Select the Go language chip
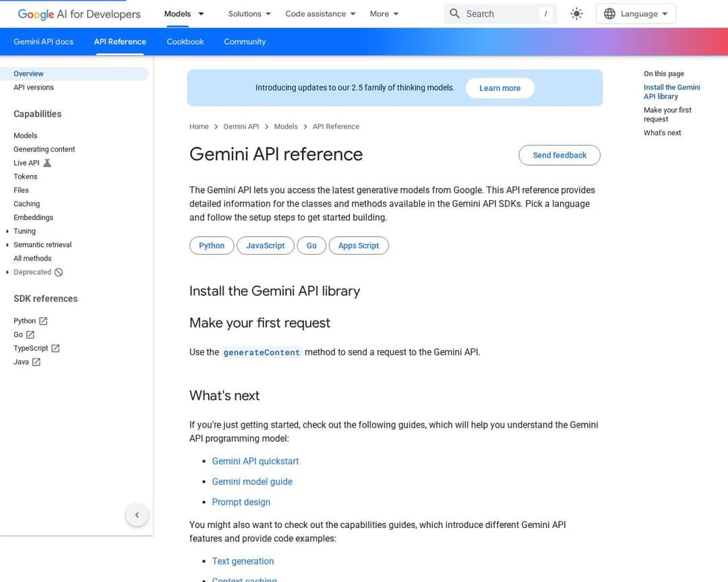Image resolution: width=728 pixels, height=582 pixels. [x=311, y=245]
